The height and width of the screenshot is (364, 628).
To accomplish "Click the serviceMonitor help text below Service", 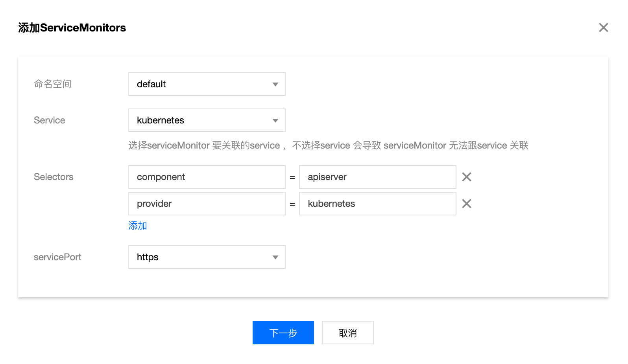I will point(328,145).
